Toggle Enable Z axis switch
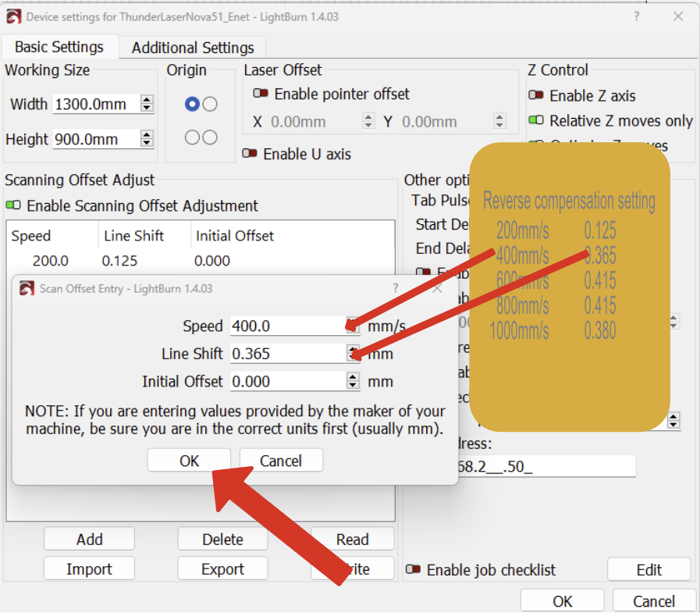The image size is (700, 613). 535,94
